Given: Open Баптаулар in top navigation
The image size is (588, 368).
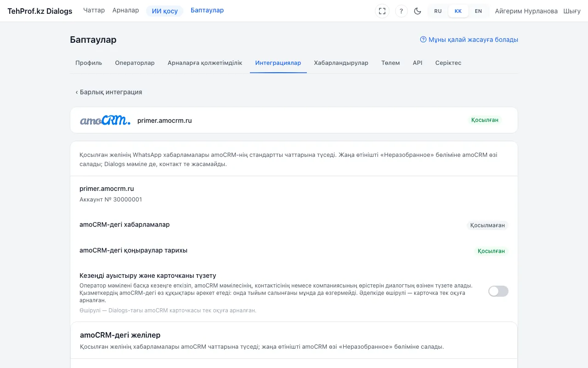Looking at the screenshot, I should pos(207,11).
